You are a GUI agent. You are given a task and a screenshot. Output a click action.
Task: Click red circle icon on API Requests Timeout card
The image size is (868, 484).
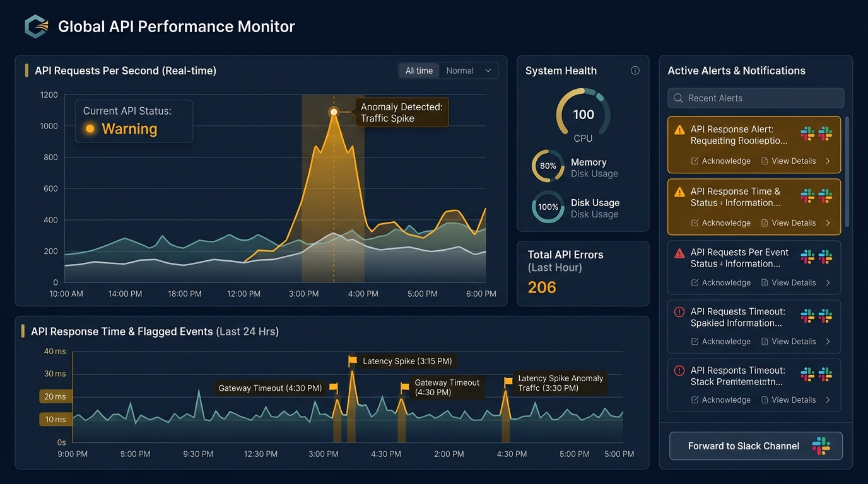[679, 312]
